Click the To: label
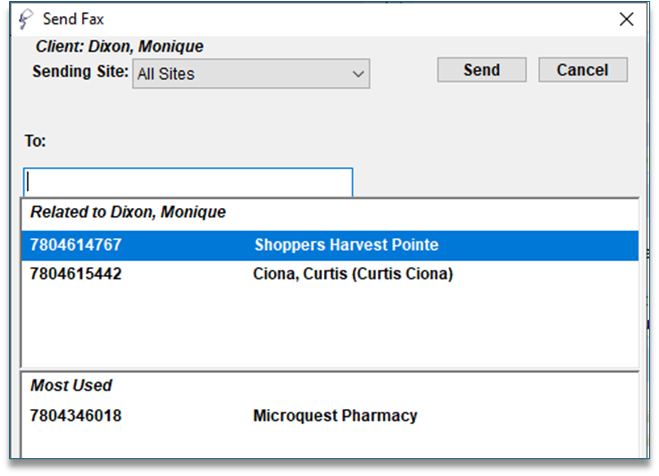This screenshot has height=476, width=659. (35, 141)
